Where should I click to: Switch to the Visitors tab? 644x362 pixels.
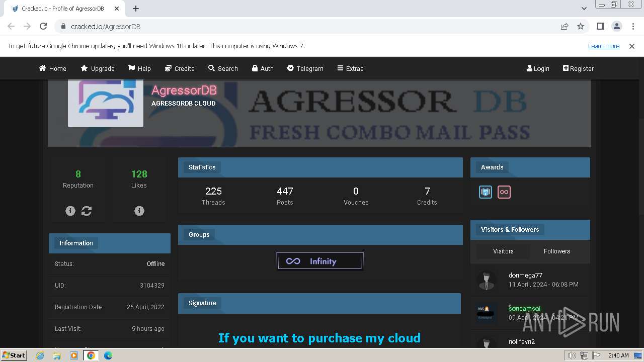coord(503,251)
